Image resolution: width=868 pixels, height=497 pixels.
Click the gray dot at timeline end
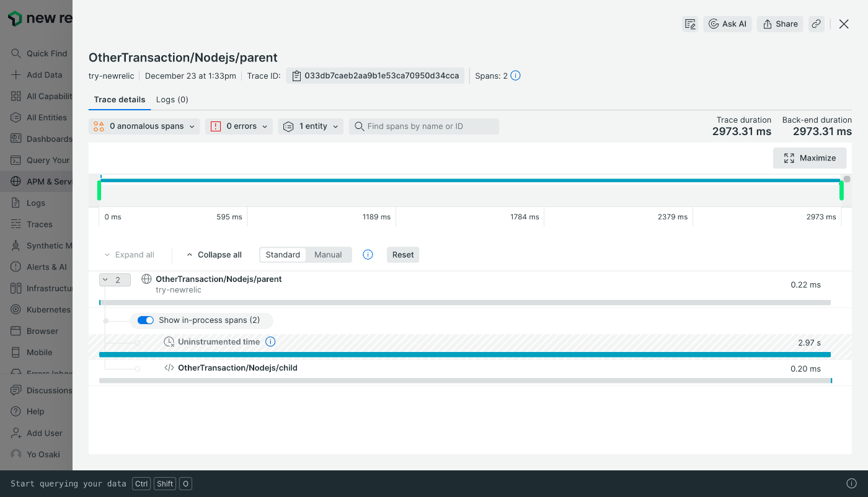(x=847, y=179)
